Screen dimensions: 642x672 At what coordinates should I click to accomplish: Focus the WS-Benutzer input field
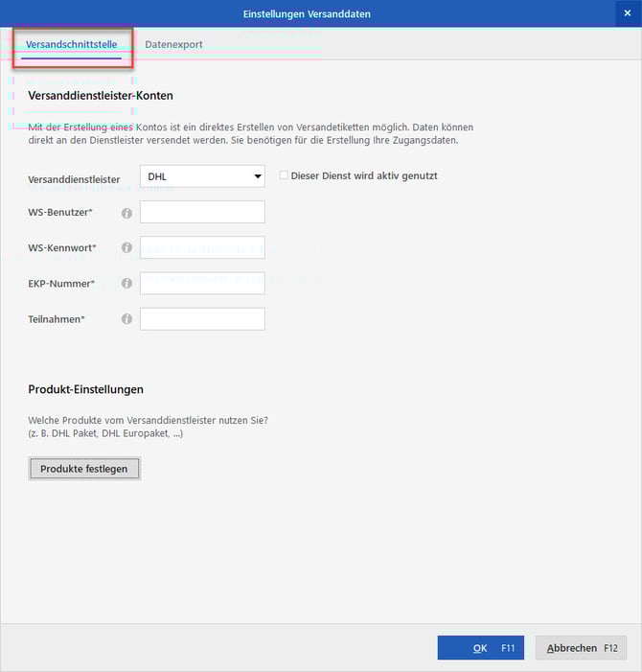point(202,212)
